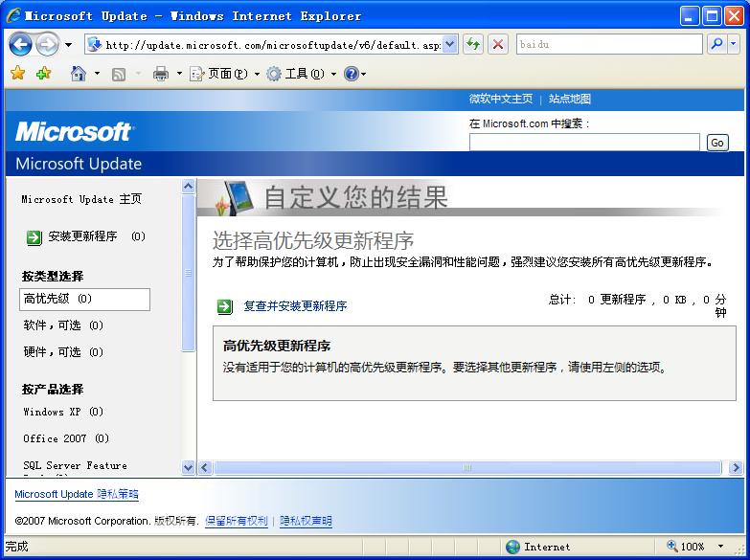Click the sidebar vertical scrollbar thumb
This screenshot has width=750, height=560.
(189, 273)
